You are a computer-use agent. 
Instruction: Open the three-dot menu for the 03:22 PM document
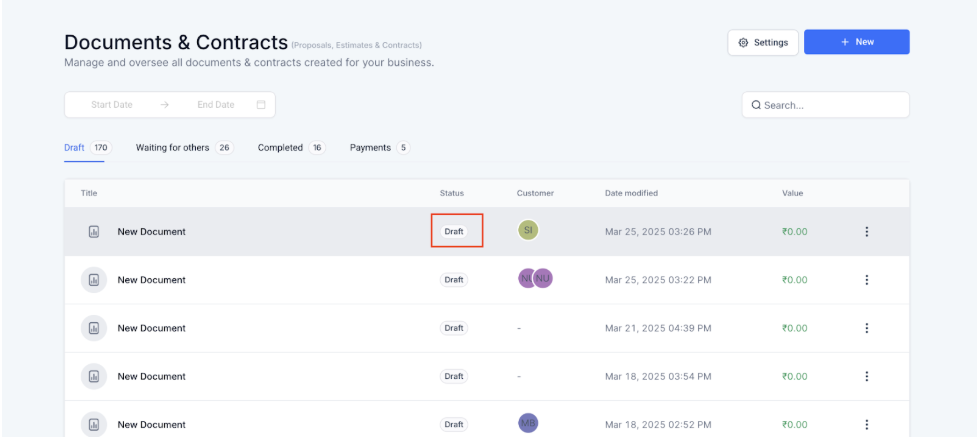[x=866, y=280]
